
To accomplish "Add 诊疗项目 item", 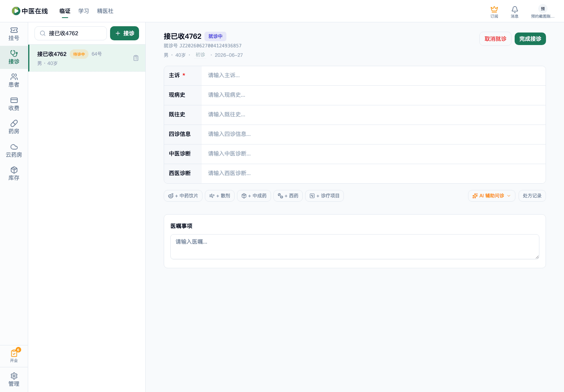I will [324, 196].
